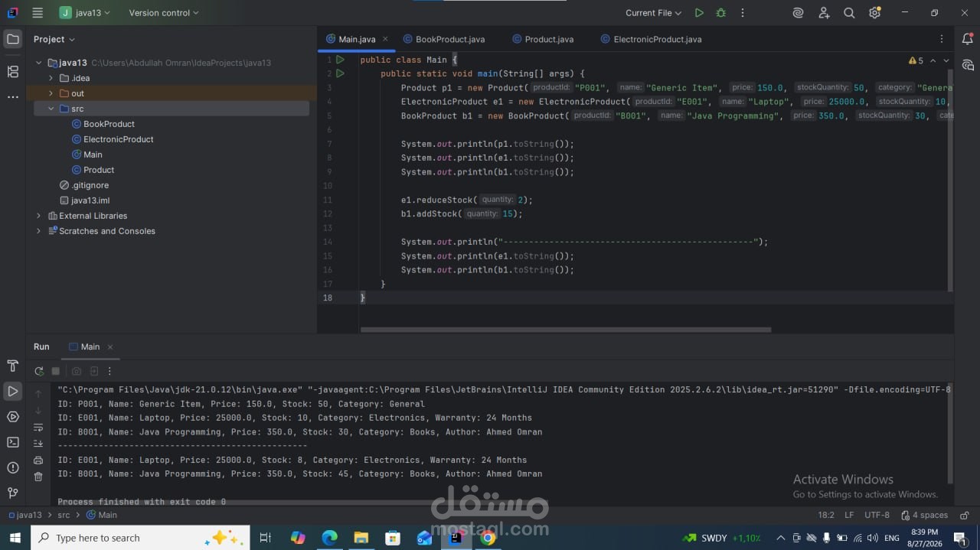Toggle the read-only lock in status bar
The height and width of the screenshot is (550, 980).
[965, 515]
